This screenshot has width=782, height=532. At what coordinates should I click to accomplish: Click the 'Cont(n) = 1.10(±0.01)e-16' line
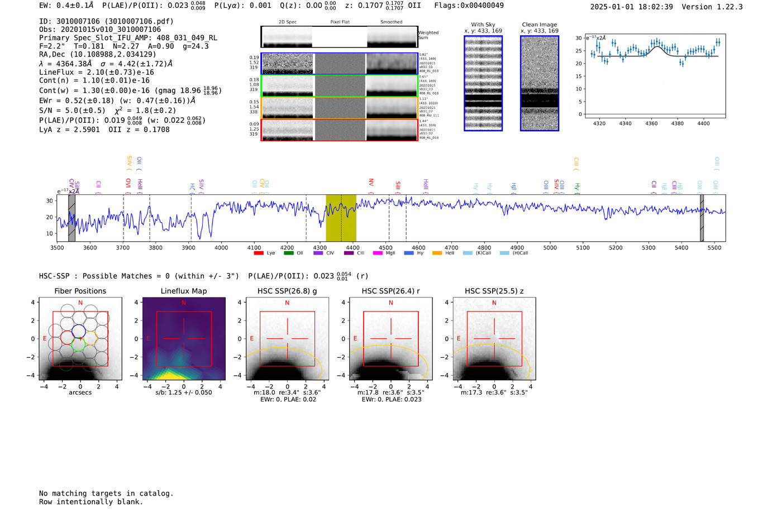pyautogui.click(x=94, y=80)
